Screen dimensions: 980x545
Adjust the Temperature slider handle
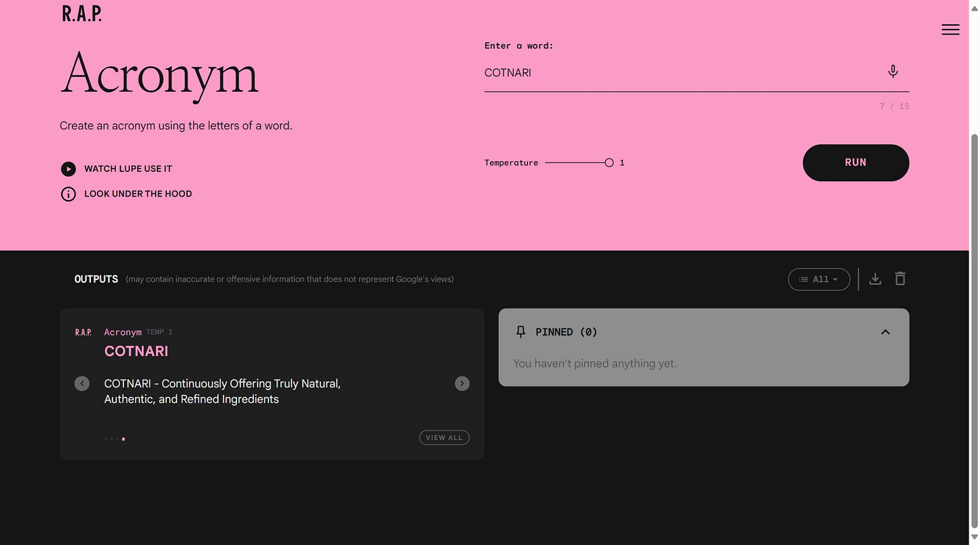[609, 163]
